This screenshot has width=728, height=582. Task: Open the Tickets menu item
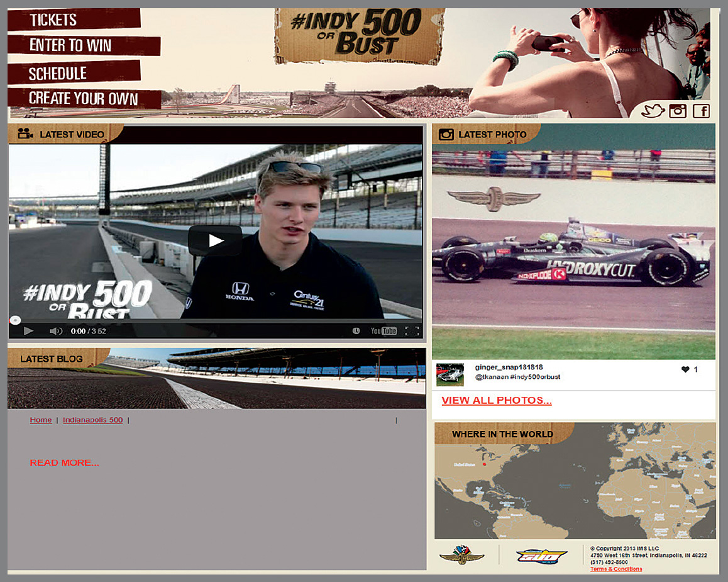(x=53, y=20)
